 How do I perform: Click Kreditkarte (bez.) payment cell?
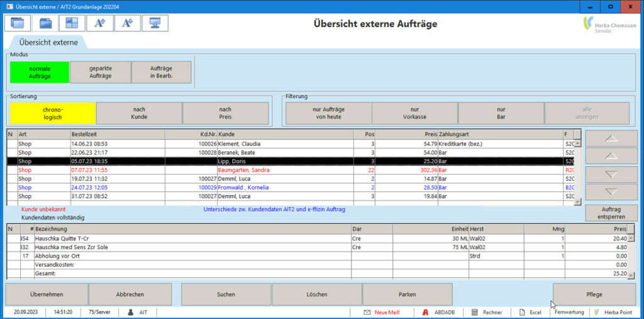pyautogui.click(x=501, y=144)
